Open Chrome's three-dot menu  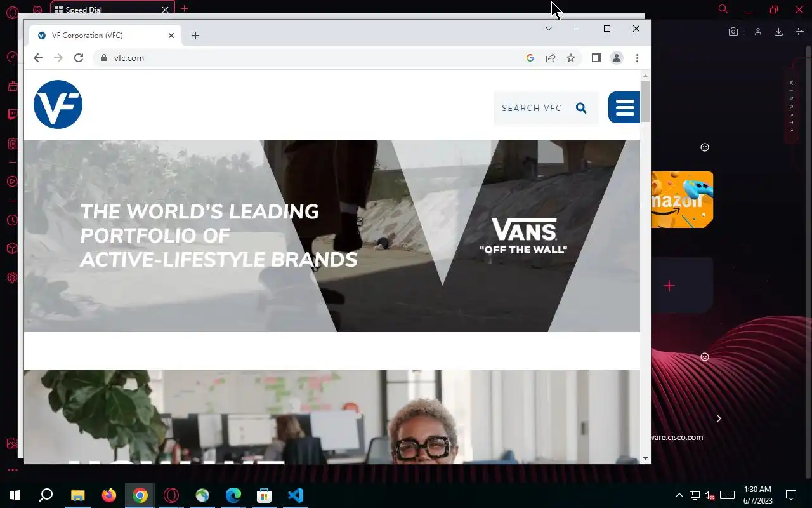point(637,58)
